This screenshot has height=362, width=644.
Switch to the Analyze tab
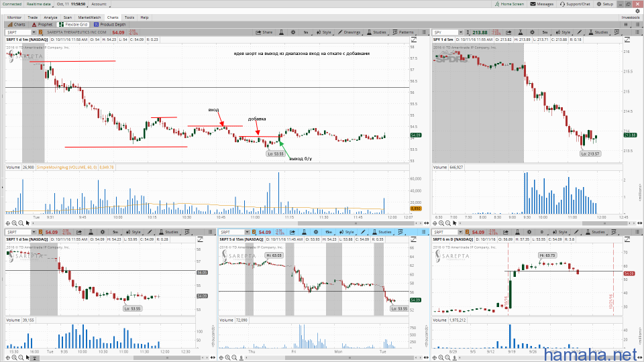pyautogui.click(x=50, y=17)
